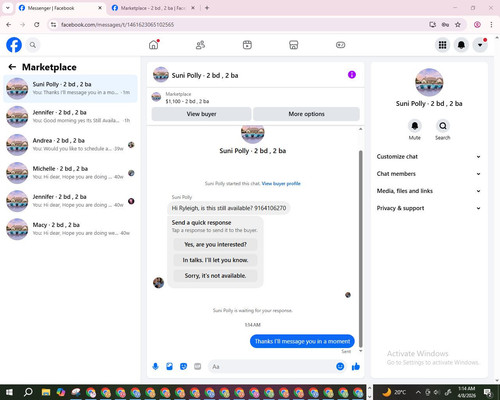Reload the current page
Viewport: 500px width, 400px height.
click(x=37, y=25)
